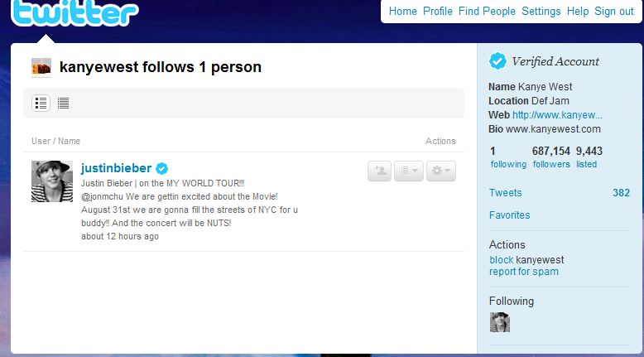
Task: Click the verified badge next to justinbieber
Action: tap(161, 168)
